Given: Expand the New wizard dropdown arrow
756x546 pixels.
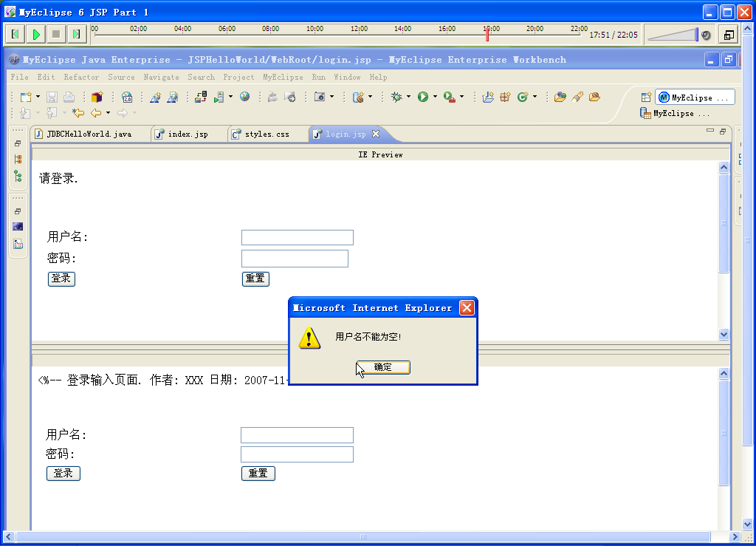Looking at the screenshot, I should pos(38,97).
